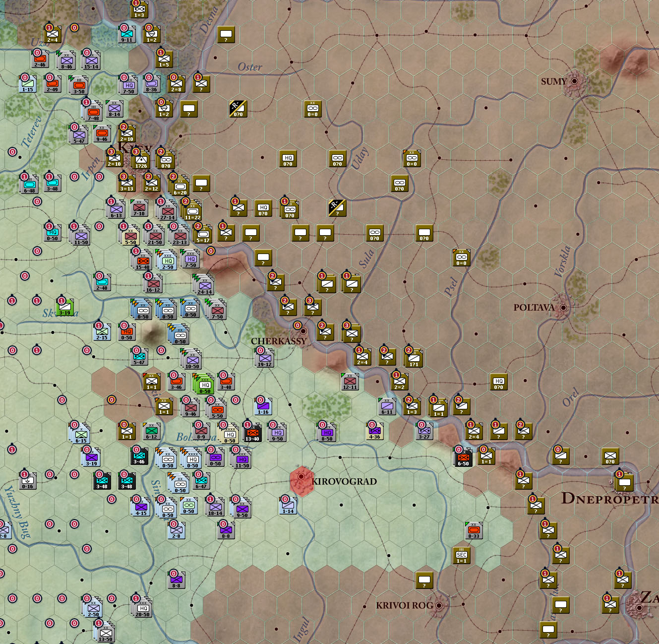This screenshot has width=659, height=644.
Task: Select the armored unit counter labeled 2-46
Action: (40, 59)
